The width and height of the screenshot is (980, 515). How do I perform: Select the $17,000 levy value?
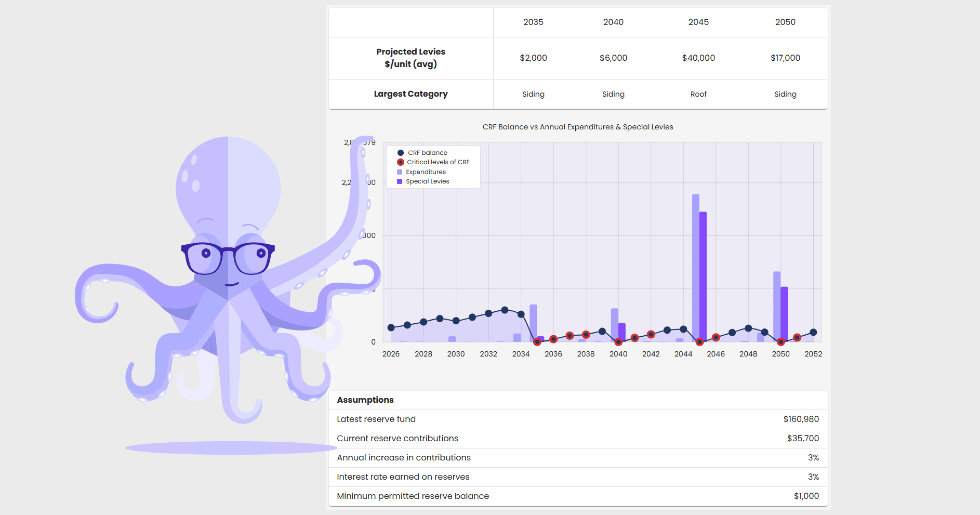(785, 58)
